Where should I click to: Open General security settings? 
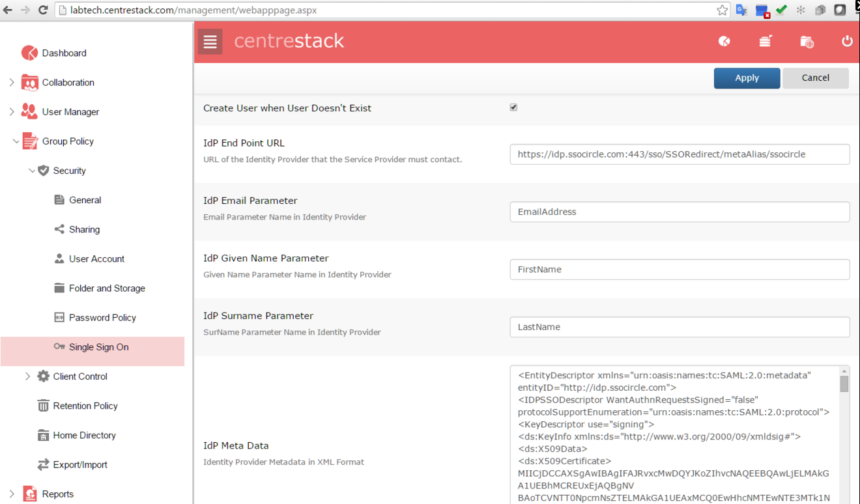pyautogui.click(x=85, y=200)
